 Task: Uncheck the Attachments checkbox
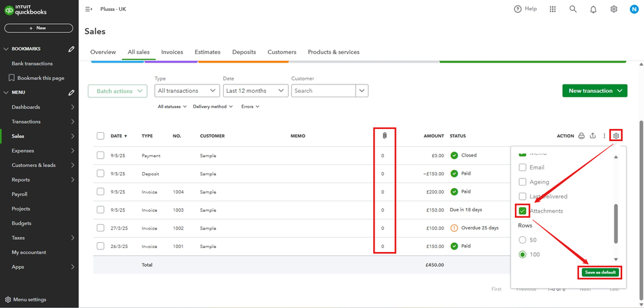(x=523, y=211)
